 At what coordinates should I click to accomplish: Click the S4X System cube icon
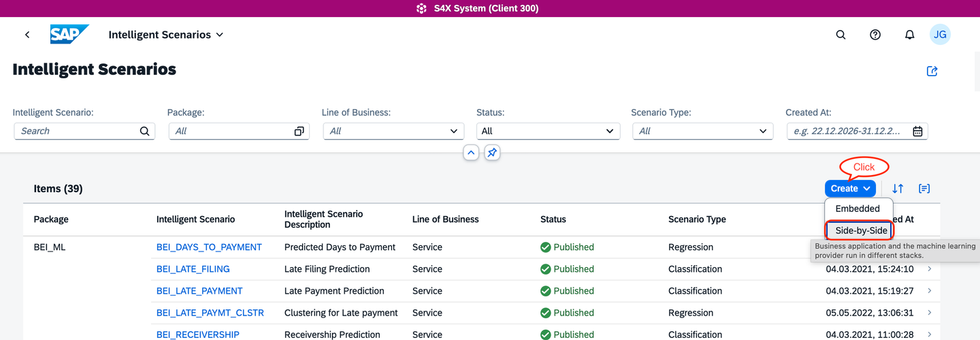421,8
